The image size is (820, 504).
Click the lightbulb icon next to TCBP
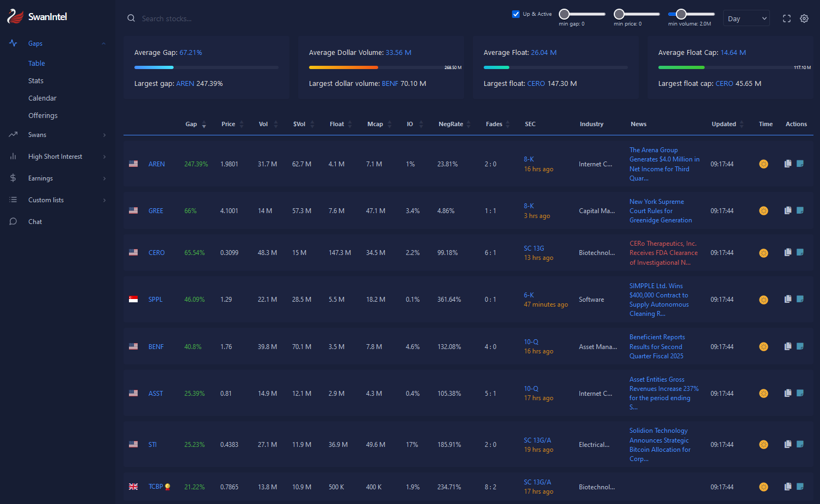click(168, 487)
